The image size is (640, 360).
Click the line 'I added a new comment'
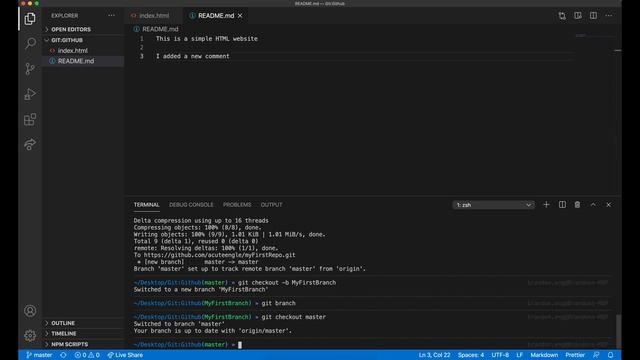point(193,56)
